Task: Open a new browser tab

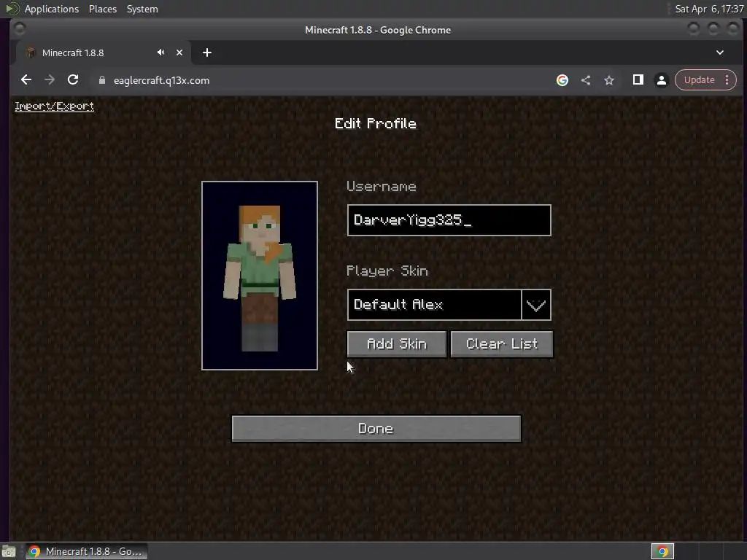Action: coord(206,52)
